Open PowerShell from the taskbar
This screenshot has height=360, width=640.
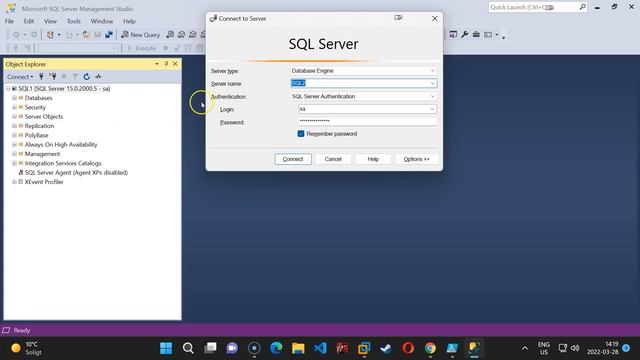coord(452,348)
